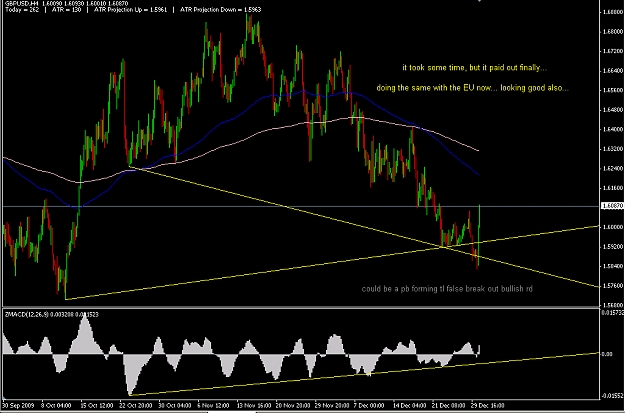The image size is (625, 413).
Task: Select the 'ATR = 130' readout
Action: point(65,9)
